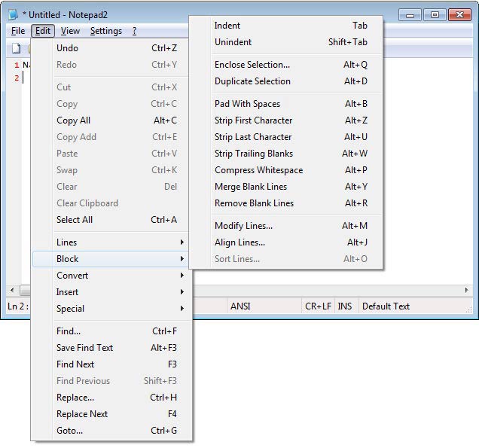Screen dimensions: 479x448
Task: Open the File menu
Action: click(18, 31)
